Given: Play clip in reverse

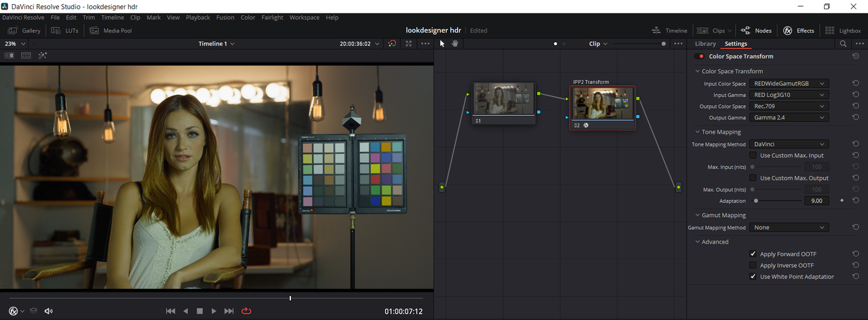Looking at the screenshot, I should pyautogui.click(x=186, y=311).
